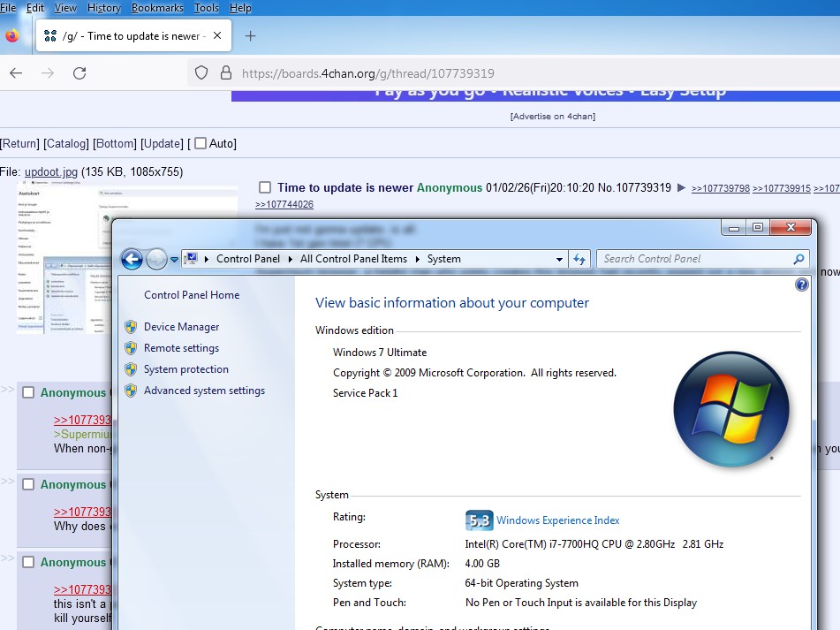The width and height of the screenshot is (840, 630).
Task: Go to Control Panel Home
Action: (x=192, y=294)
